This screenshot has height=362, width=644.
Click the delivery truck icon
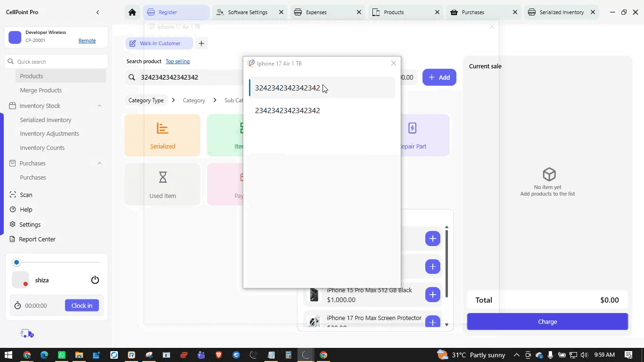click(x=27, y=334)
